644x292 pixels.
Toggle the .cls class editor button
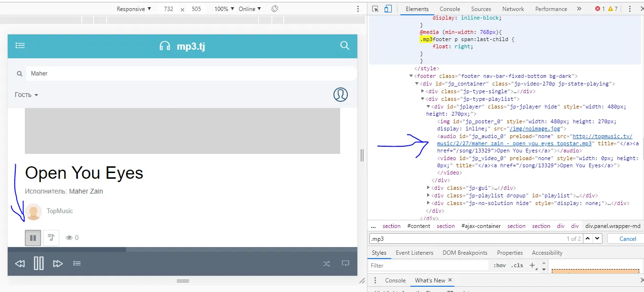(x=517, y=266)
